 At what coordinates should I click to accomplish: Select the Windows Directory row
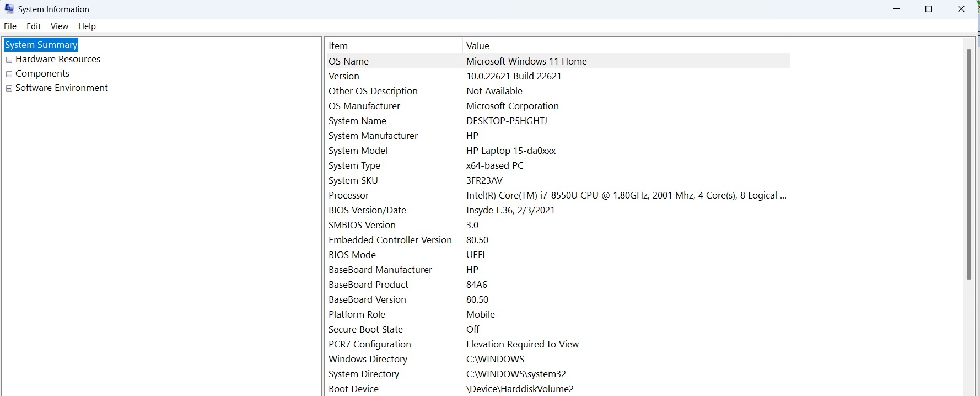pos(557,359)
